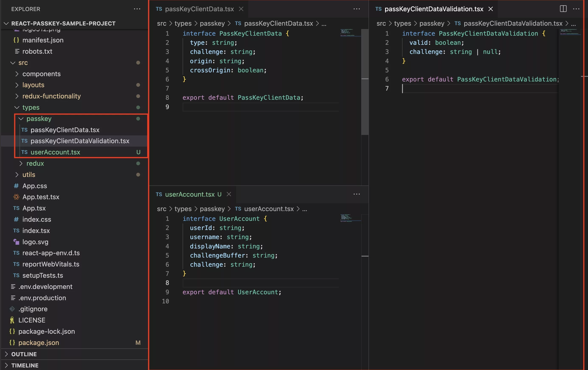The width and height of the screenshot is (588, 370).
Task: Open more actions for passKeyClientDataValidation editor group
Action: click(x=576, y=9)
